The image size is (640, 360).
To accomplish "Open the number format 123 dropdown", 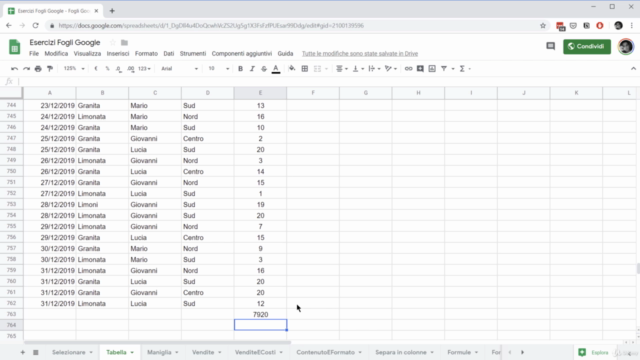I will [144, 69].
